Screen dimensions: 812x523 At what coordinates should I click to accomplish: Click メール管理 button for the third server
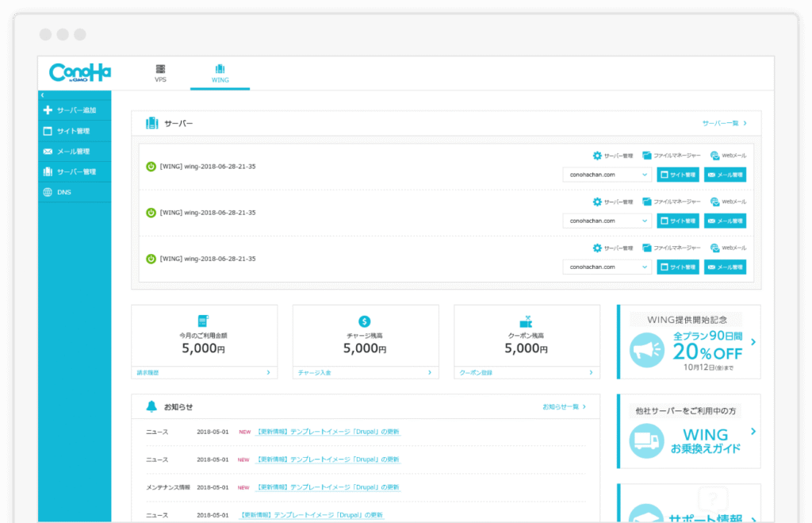[x=725, y=267]
